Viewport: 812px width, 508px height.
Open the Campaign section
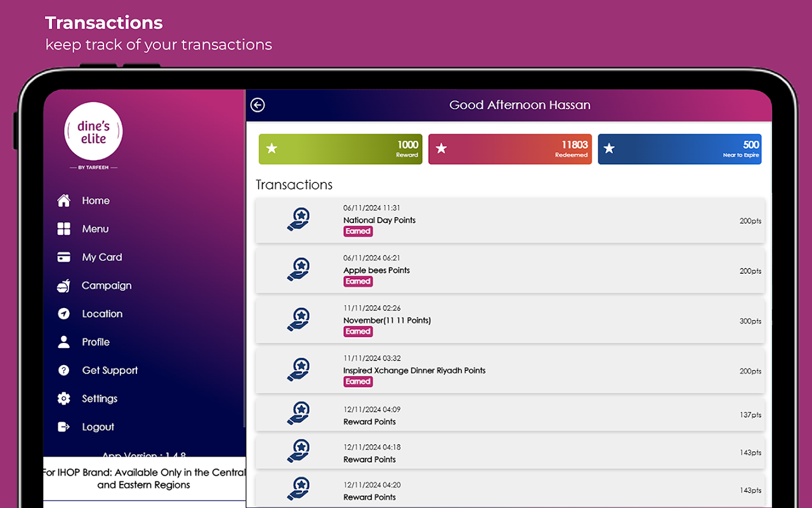click(107, 286)
